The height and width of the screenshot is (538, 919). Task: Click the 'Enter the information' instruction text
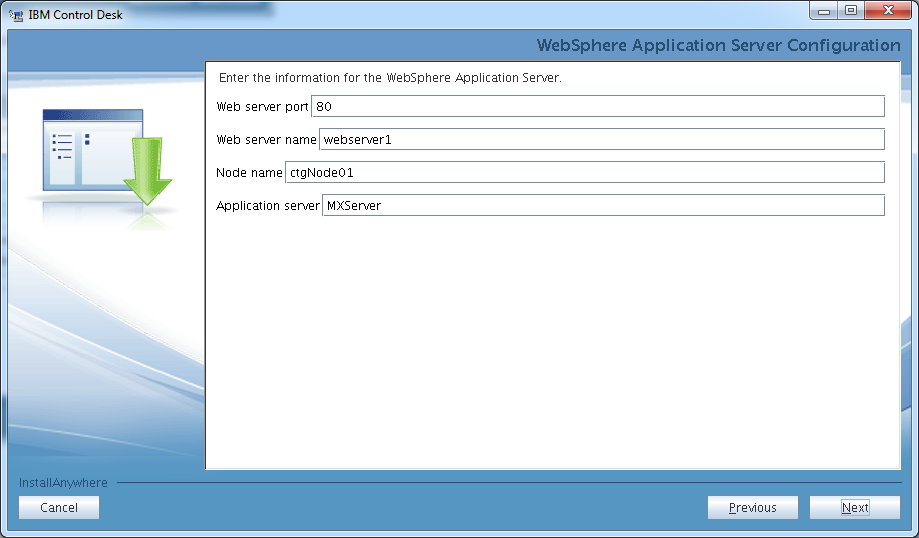(390, 78)
